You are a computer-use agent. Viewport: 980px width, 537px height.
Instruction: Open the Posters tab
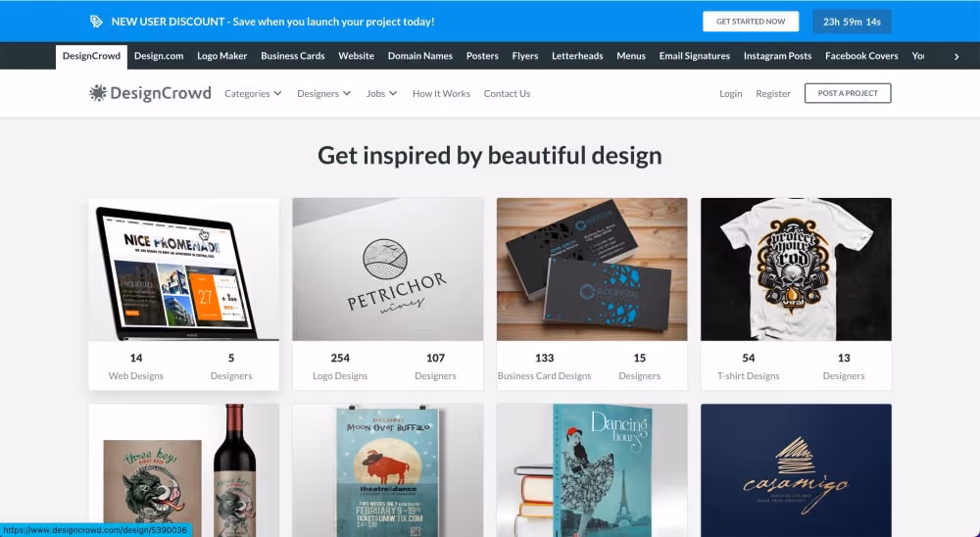pyautogui.click(x=482, y=56)
